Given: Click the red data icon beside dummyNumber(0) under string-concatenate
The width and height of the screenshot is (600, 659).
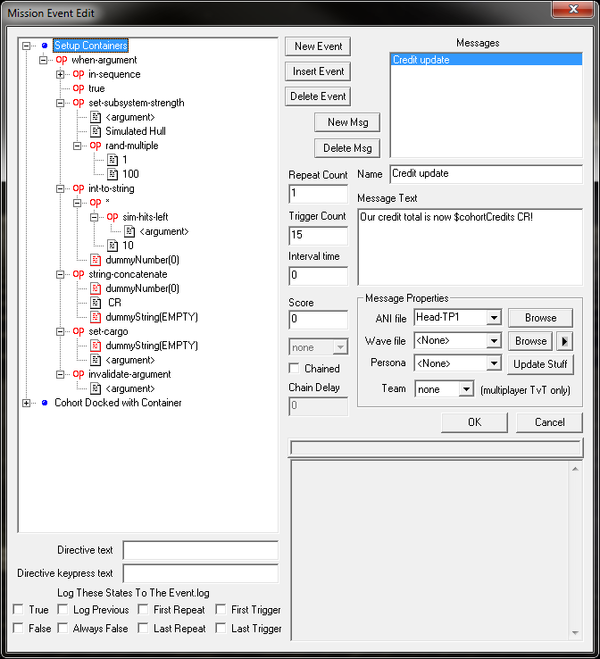Looking at the screenshot, I should click(x=95, y=288).
